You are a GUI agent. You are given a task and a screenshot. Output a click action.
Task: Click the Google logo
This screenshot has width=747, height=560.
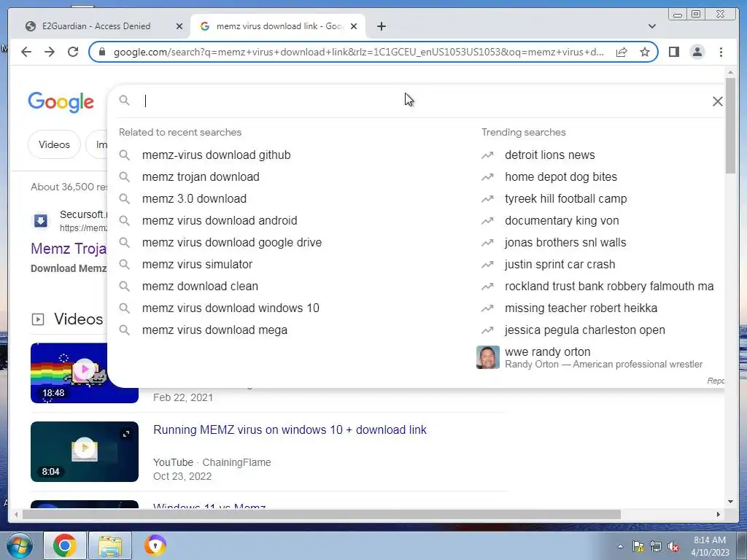click(x=61, y=102)
